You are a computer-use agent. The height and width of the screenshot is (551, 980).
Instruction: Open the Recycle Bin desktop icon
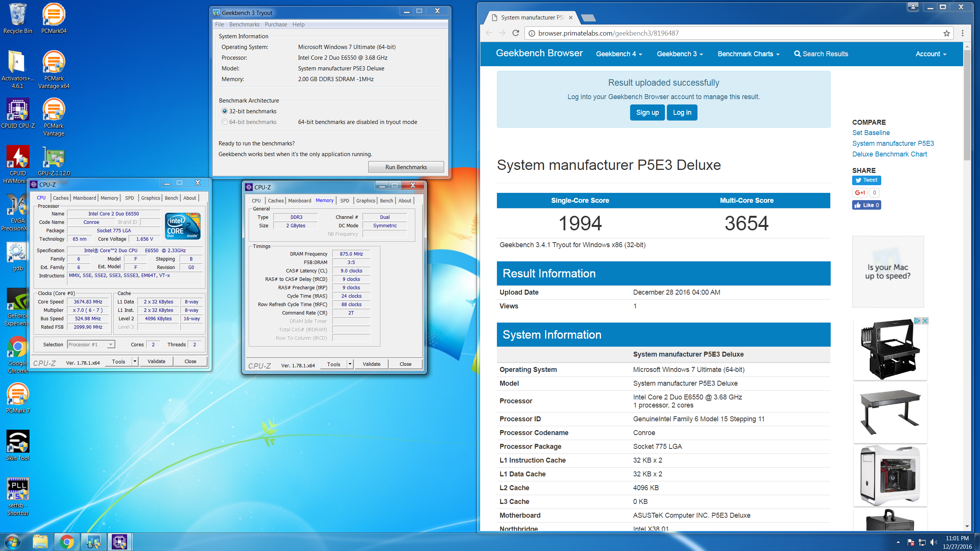(x=18, y=18)
